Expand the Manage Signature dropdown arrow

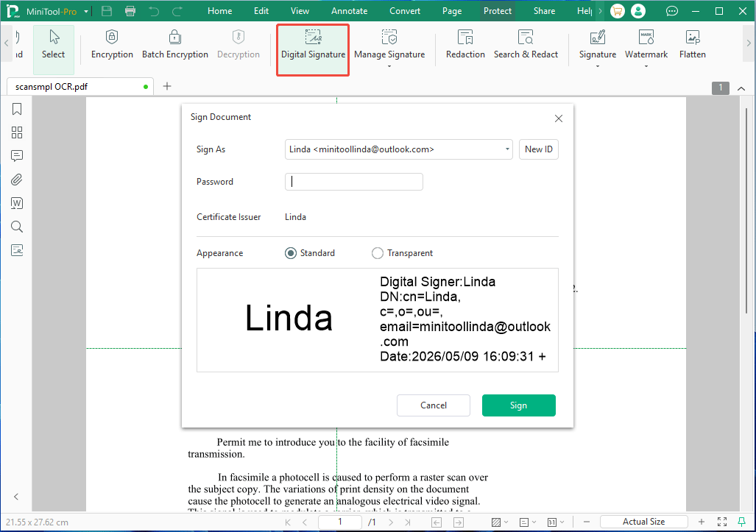coord(389,66)
